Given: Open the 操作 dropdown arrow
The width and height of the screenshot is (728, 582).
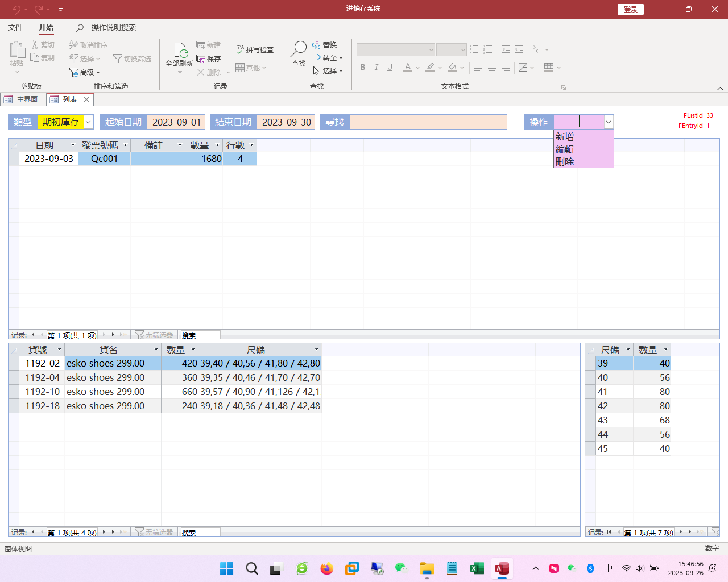Looking at the screenshot, I should point(609,122).
